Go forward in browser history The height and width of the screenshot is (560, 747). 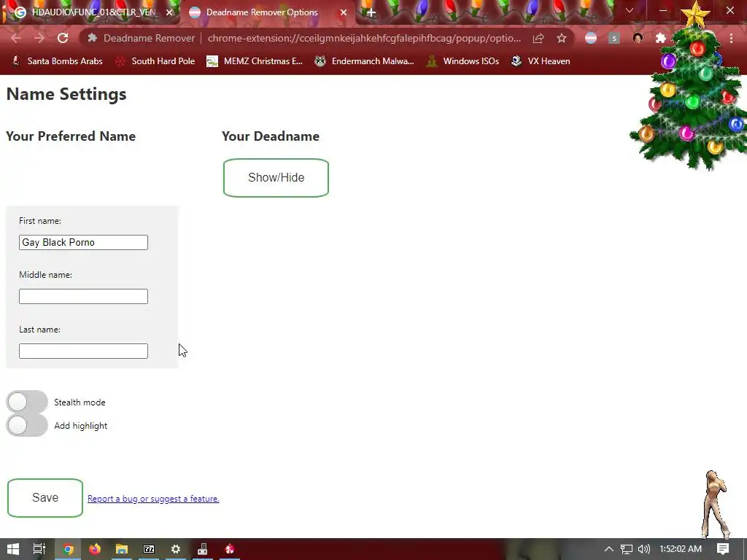click(39, 38)
